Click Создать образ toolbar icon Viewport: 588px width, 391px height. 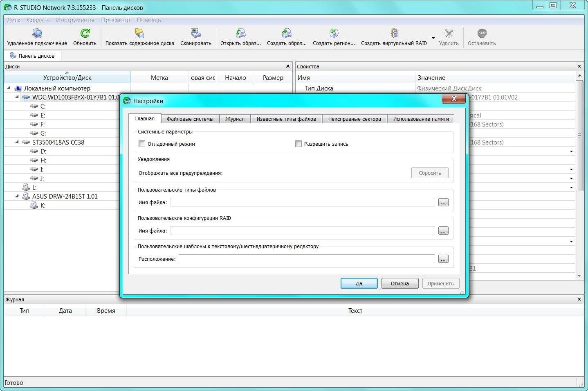pos(287,33)
